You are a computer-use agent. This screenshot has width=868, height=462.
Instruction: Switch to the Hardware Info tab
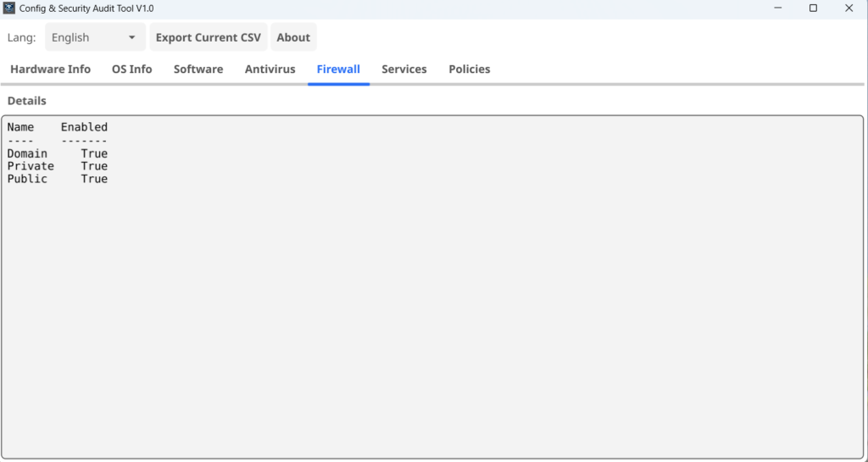click(50, 70)
